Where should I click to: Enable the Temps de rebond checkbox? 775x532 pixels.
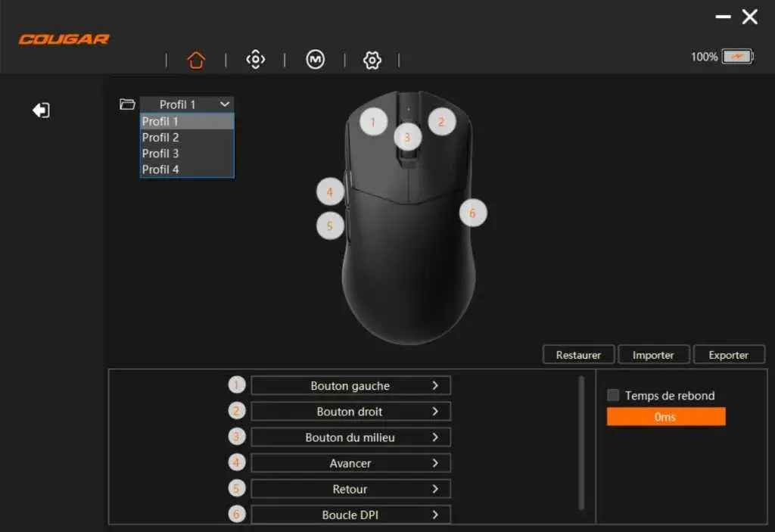pyautogui.click(x=613, y=395)
